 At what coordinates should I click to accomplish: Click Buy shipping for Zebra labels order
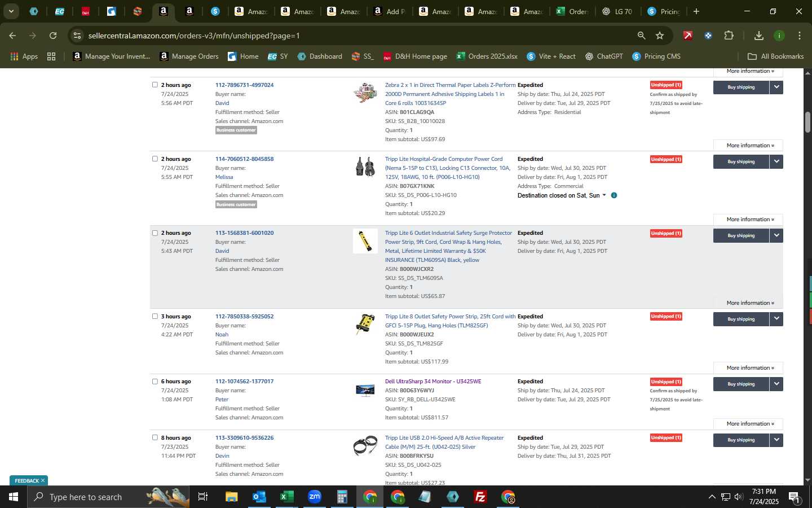coord(741,87)
